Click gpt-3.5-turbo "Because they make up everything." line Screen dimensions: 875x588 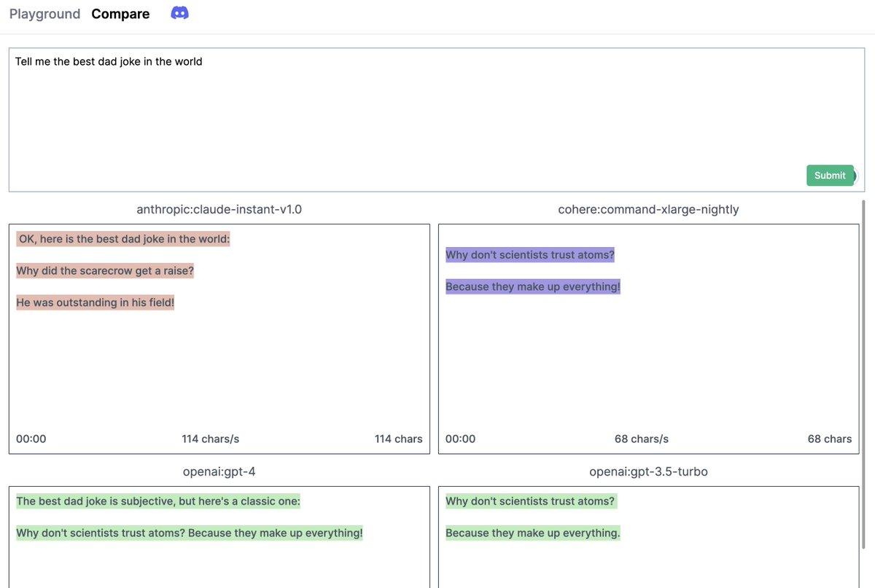[533, 533]
